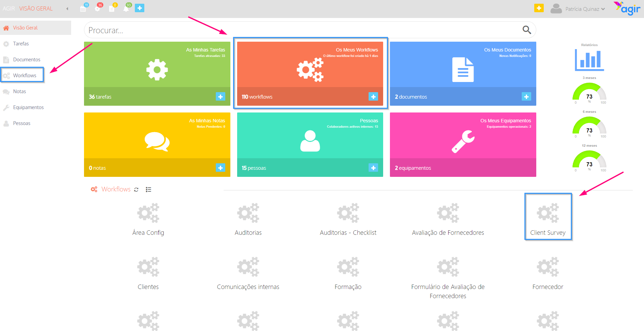Viewport: 644px width, 331px height.
Task: Open the Fornecedor workflow
Action: pos(548,274)
